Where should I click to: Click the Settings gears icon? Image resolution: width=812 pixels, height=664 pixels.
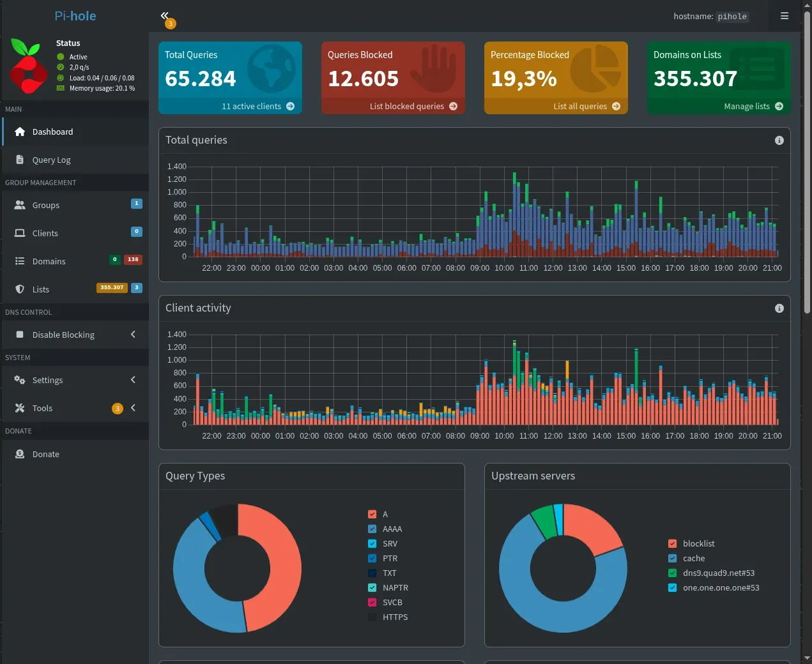[x=20, y=380]
